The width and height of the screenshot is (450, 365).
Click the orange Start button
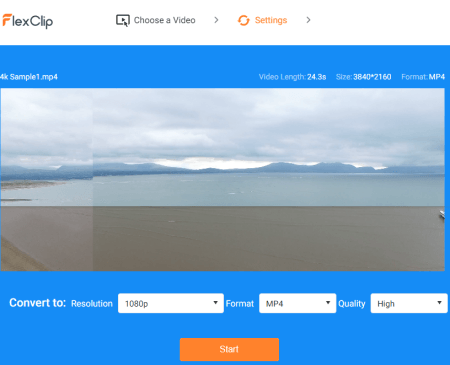pyautogui.click(x=229, y=349)
